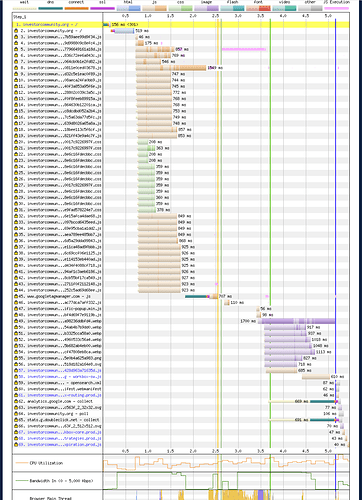362x500 pixels.
Task: Click the lock icon on request row 58
Action: click(16, 376)
